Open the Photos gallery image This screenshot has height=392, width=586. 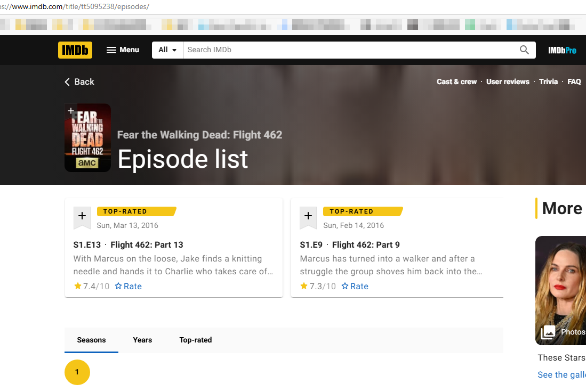tap(560, 290)
